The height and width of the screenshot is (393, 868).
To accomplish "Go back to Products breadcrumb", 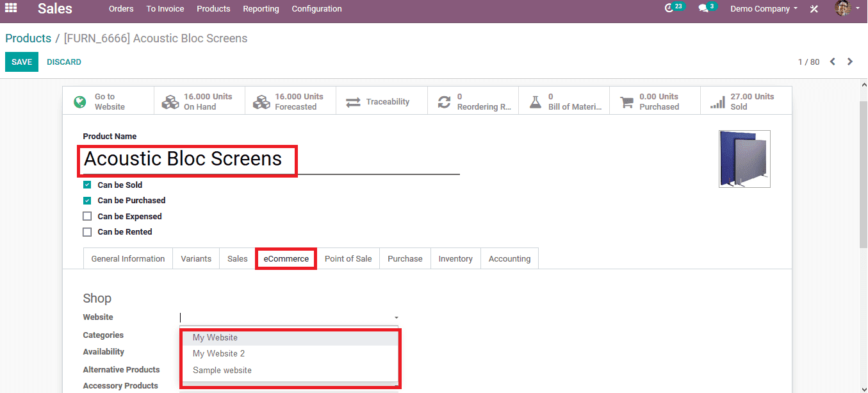I will [x=28, y=38].
